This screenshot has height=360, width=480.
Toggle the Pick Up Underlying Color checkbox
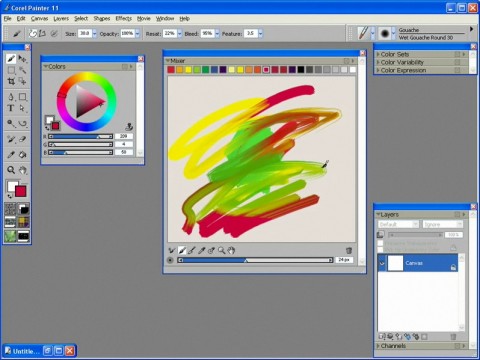pyautogui.click(x=380, y=250)
